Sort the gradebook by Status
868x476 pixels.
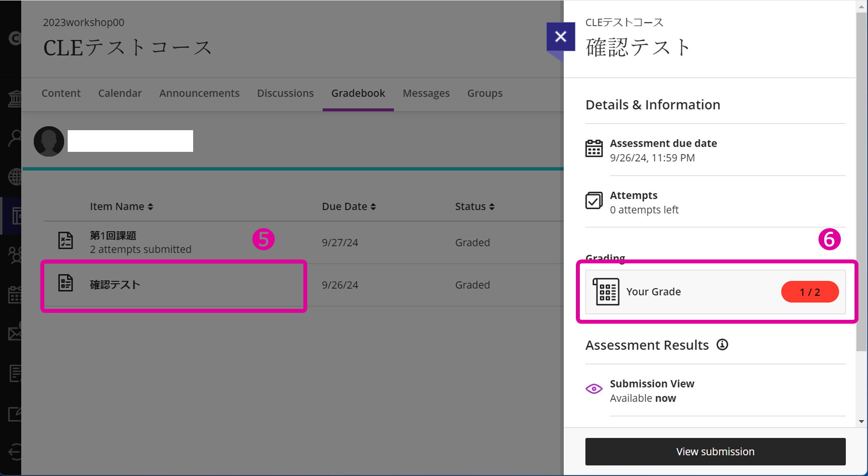tap(474, 206)
